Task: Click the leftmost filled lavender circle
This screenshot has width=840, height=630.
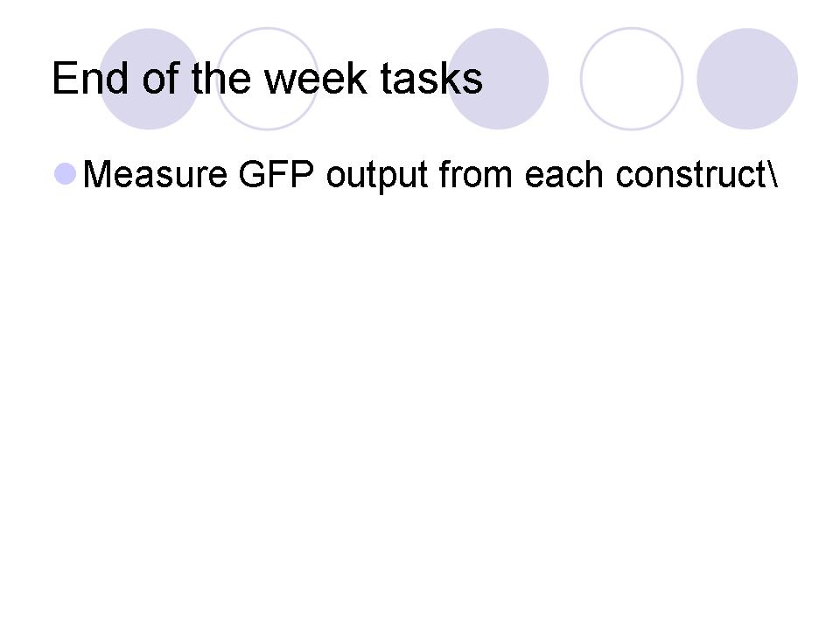Action: pos(149,79)
